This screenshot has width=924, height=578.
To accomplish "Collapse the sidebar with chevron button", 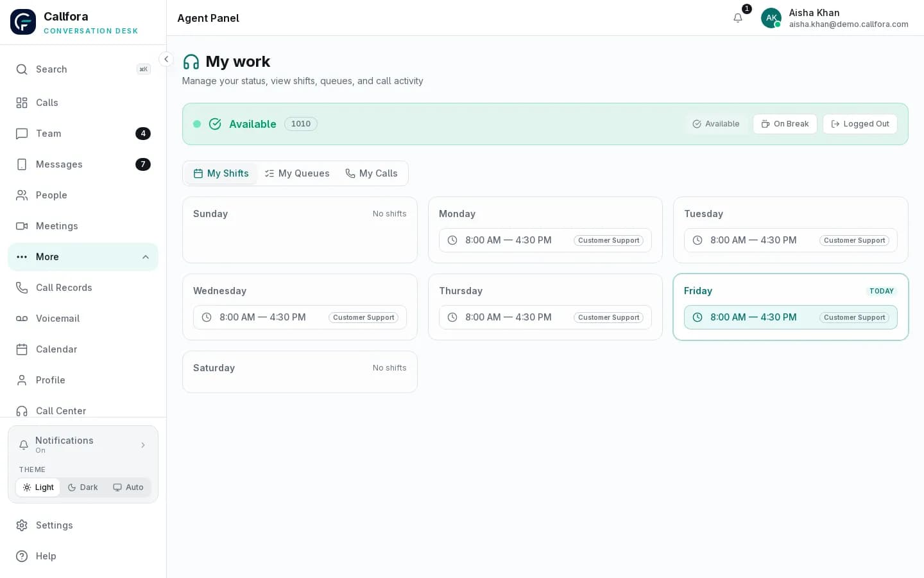I will pyautogui.click(x=166, y=59).
